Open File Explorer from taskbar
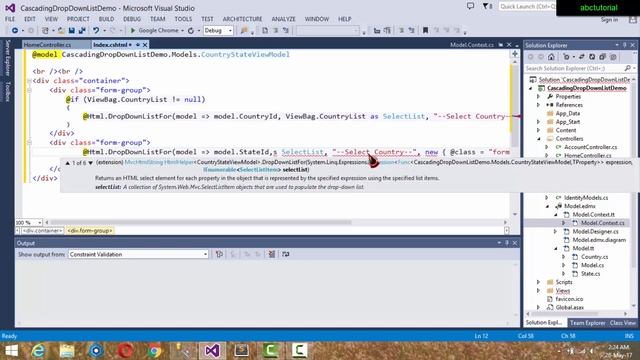Image resolution: width=640 pixels, height=360 pixels. 67,351
